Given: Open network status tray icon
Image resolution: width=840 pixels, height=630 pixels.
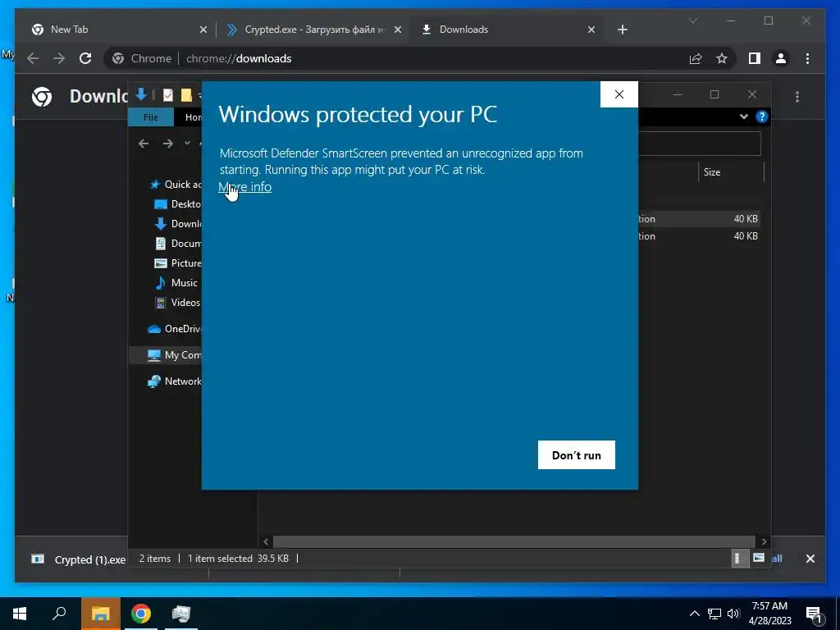Looking at the screenshot, I should pos(714,614).
